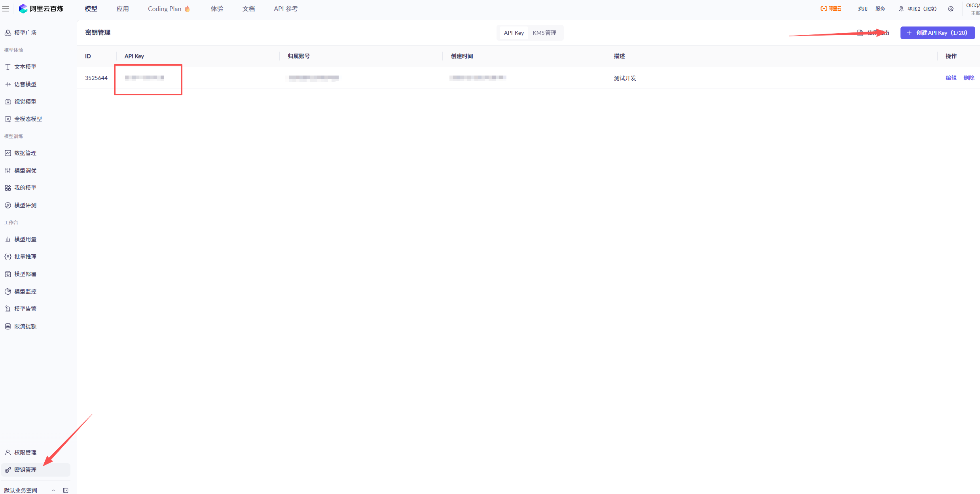Switch to the KMS 管理 tab

point(544,33)
